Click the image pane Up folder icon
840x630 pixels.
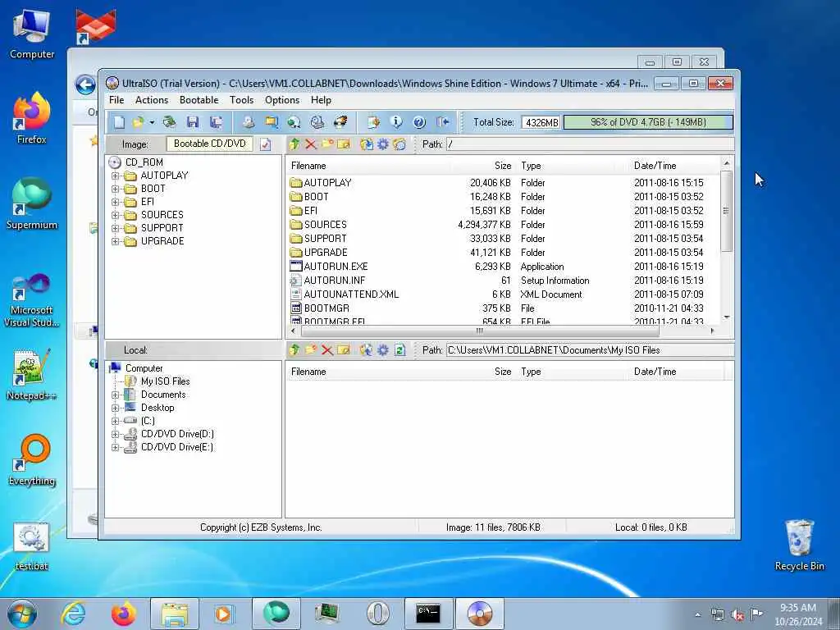tap(294, 144)
